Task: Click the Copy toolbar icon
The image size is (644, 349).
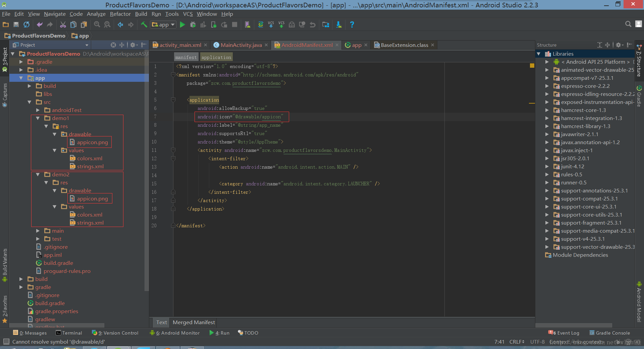Action: pyautogui.click(x=73, y=24)
